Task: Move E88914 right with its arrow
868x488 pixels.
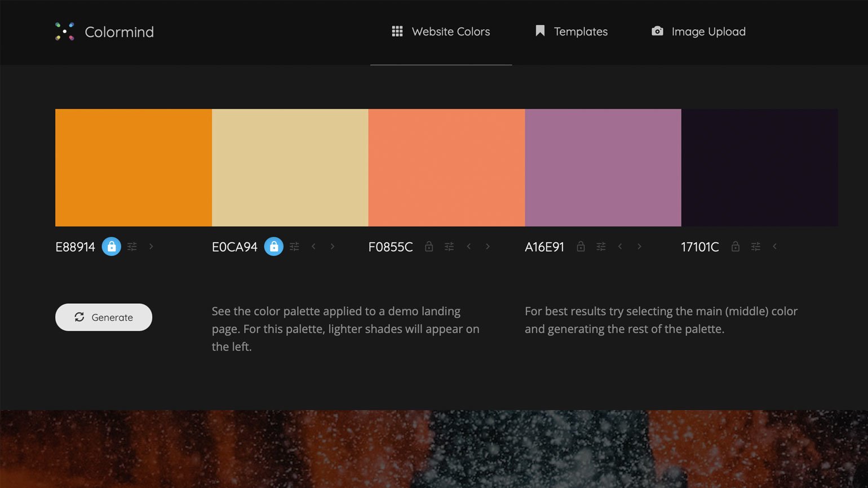Action: (x=151, y=246)
